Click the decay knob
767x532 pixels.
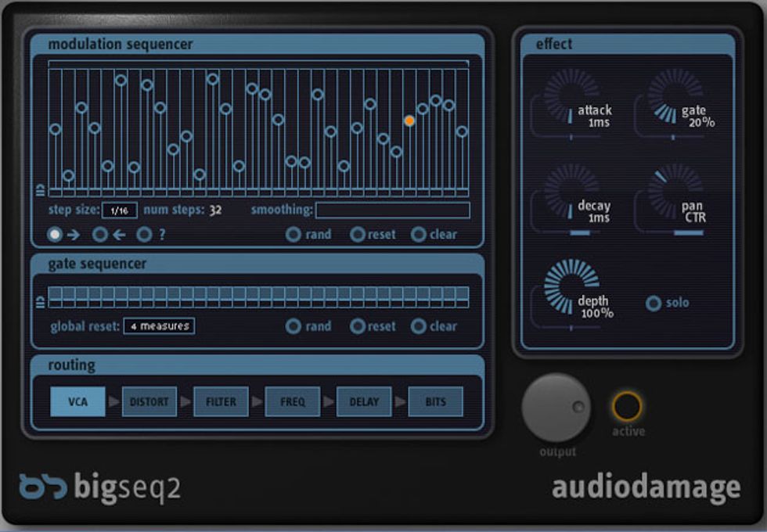571,191
